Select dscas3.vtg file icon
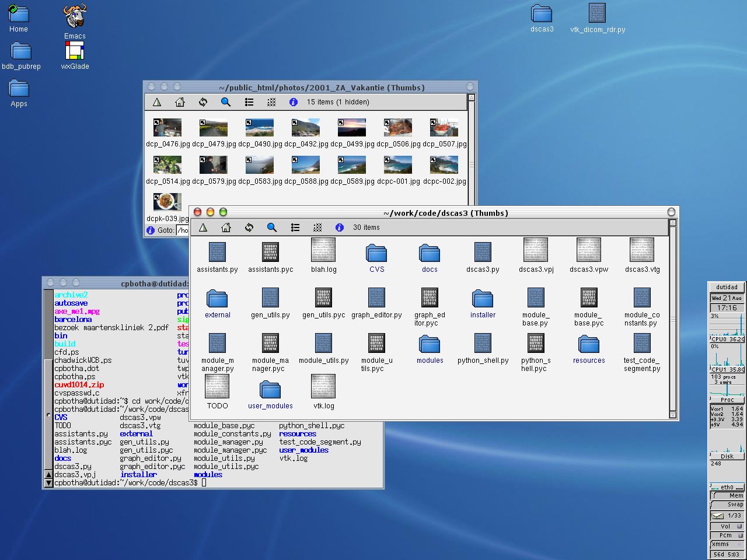 coord(642,250)
